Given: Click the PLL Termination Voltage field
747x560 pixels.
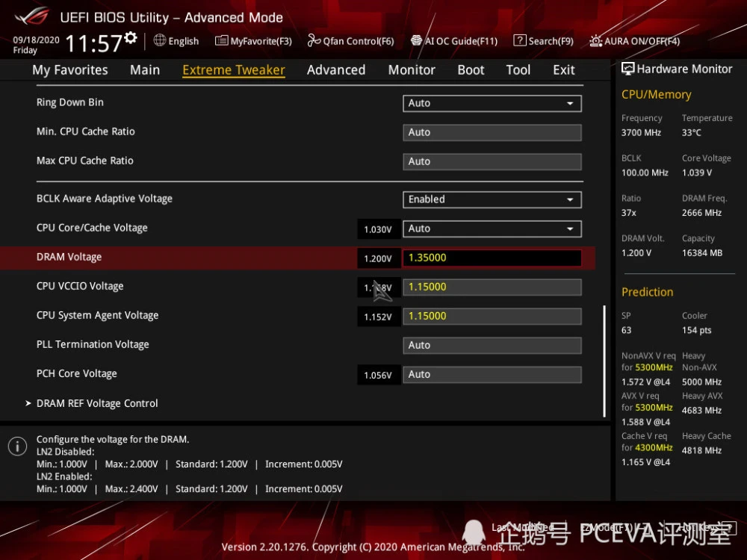Looking at the screenshot, I should tap(492, 345).
